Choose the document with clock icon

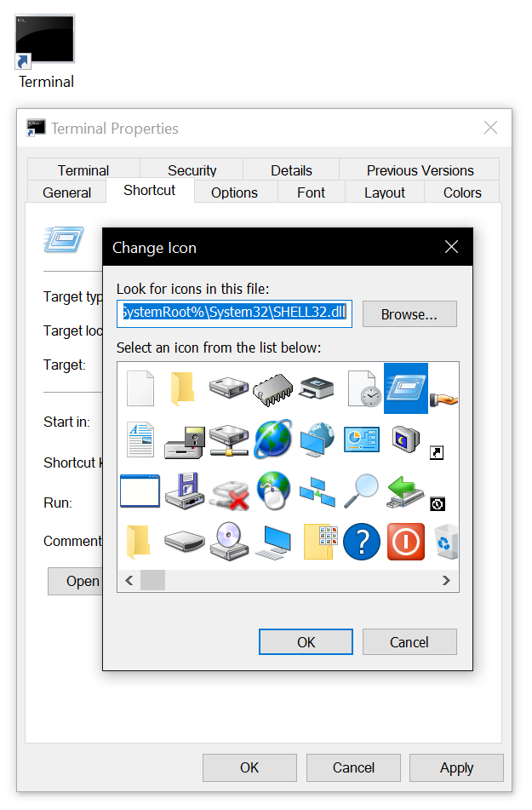(364, 389)
